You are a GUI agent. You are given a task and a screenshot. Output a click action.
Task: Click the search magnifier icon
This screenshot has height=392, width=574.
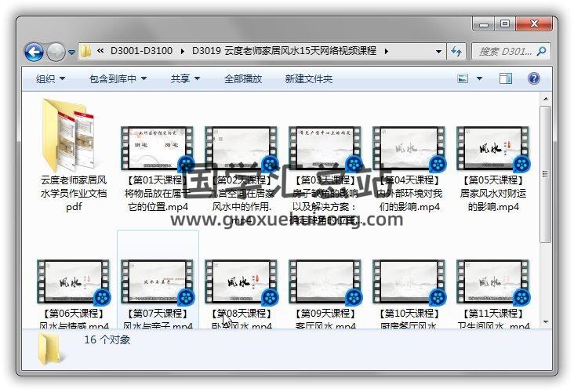tap(541, 52)
